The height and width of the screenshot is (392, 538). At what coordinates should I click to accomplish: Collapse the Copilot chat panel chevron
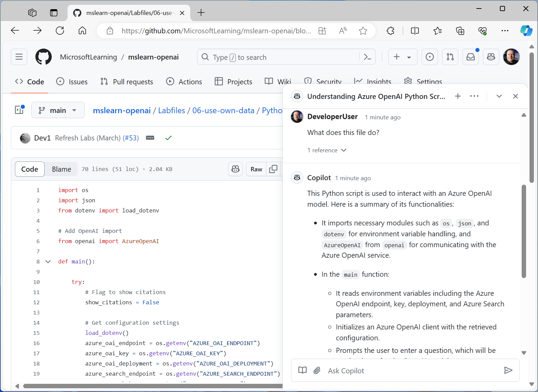499,96
